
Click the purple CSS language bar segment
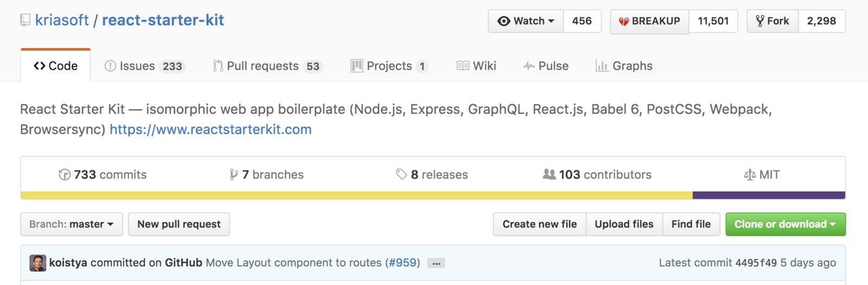[x=769, y=195]
